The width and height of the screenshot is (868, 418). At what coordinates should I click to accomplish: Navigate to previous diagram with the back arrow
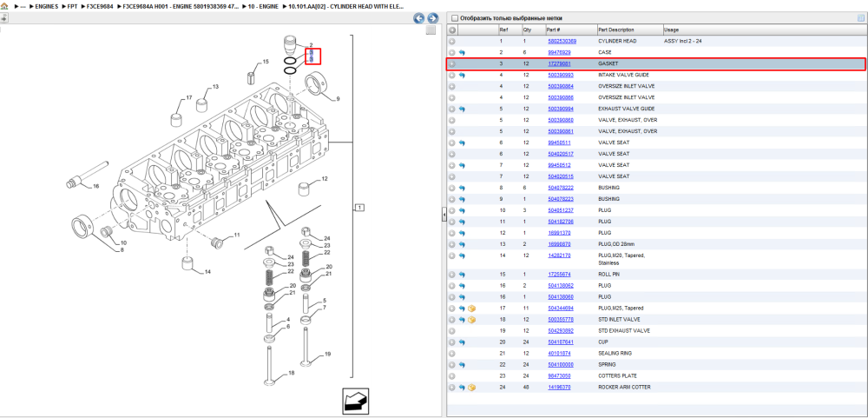[x=419, y=18]
